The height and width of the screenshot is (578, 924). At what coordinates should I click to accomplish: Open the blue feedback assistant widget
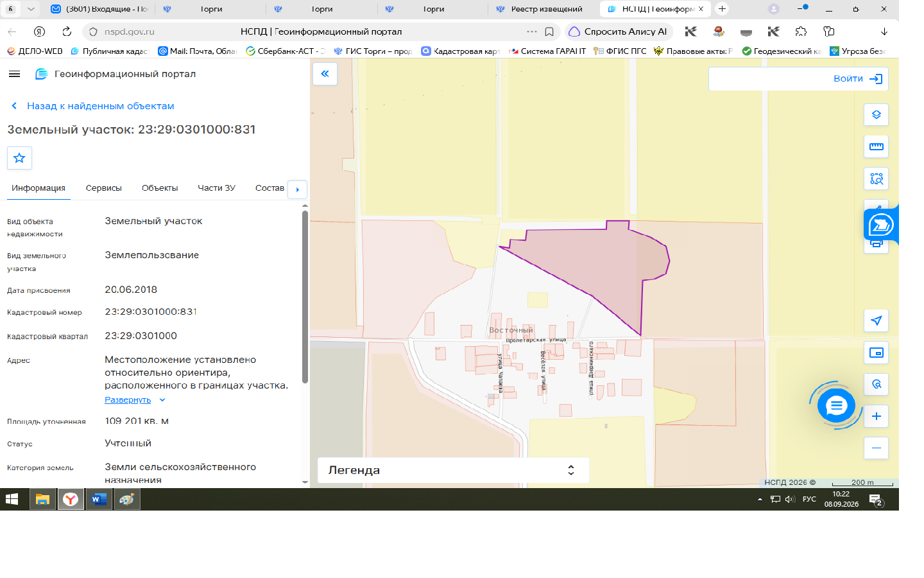pos(881,225)
